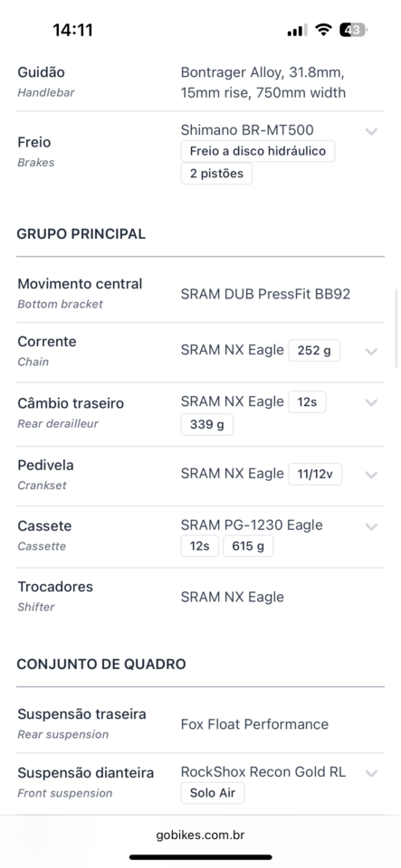Image resolution: width=401 pixels, height=868 pixels.
Task: Expand the Câmbio traseiro row chevron
Action: pyautogui.click(x=371, y=402)
